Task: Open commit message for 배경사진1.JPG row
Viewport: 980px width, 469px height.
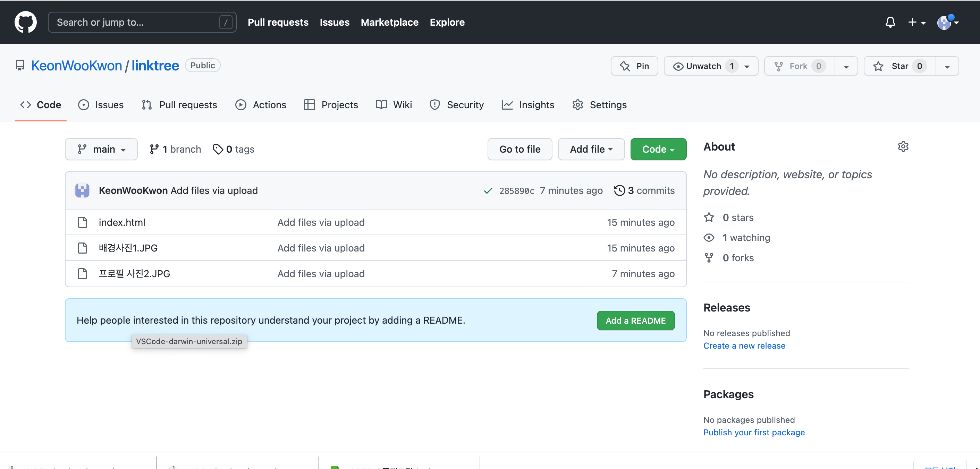Action: click(x=321, y=248)
